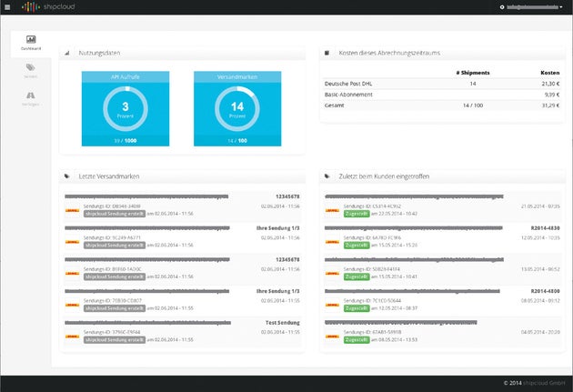Click Zugestellt badge dated 22.05.2014
Screen dimensions: 573x392
(357, 213)
